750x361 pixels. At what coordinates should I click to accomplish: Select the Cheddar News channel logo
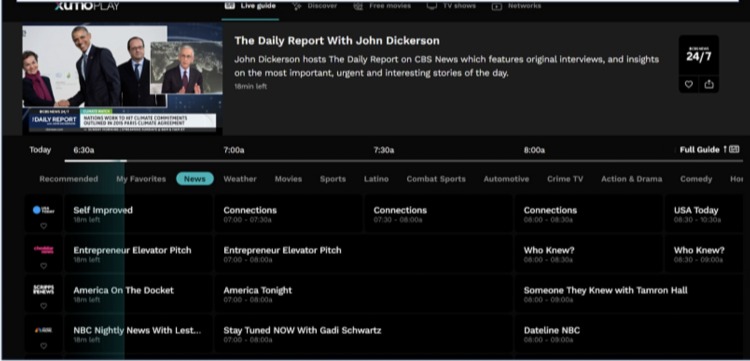(x=44, y=250)
